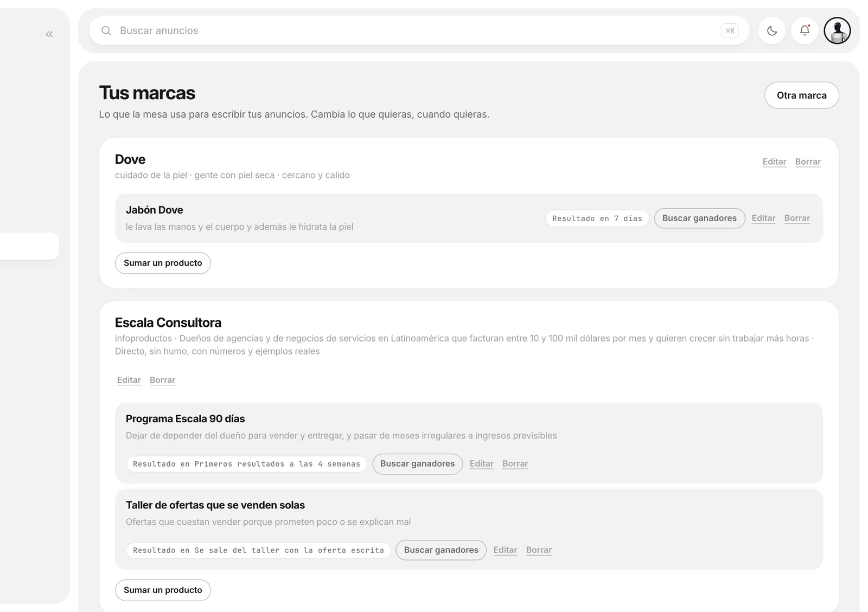Click the search magnifier icon
This screenshot has height=612, width=868.
pos(106,30)
